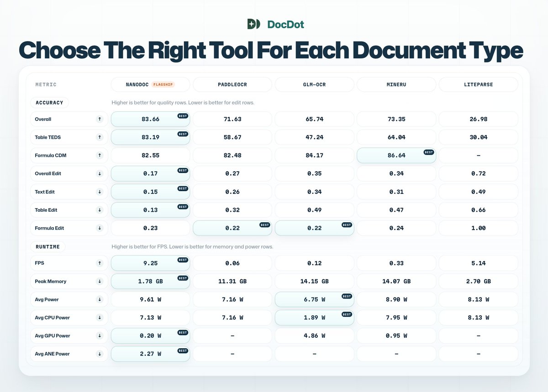Click the BEST badge on 1.89 W cell

pyautogui.click(x=347, y=314)
